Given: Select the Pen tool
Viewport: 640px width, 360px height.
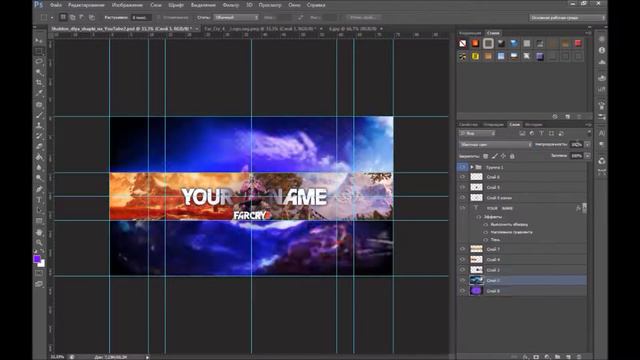Looking at the screenshot, I should point(39,189).
